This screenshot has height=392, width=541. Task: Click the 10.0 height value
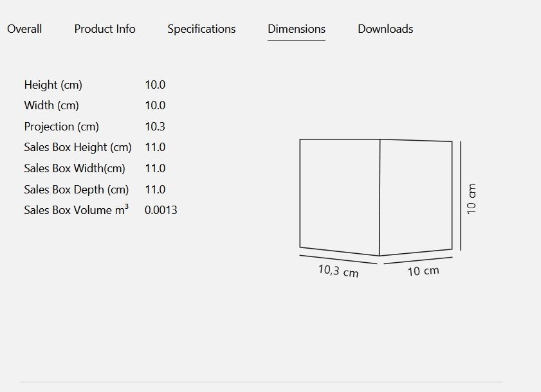pos(155,85)
